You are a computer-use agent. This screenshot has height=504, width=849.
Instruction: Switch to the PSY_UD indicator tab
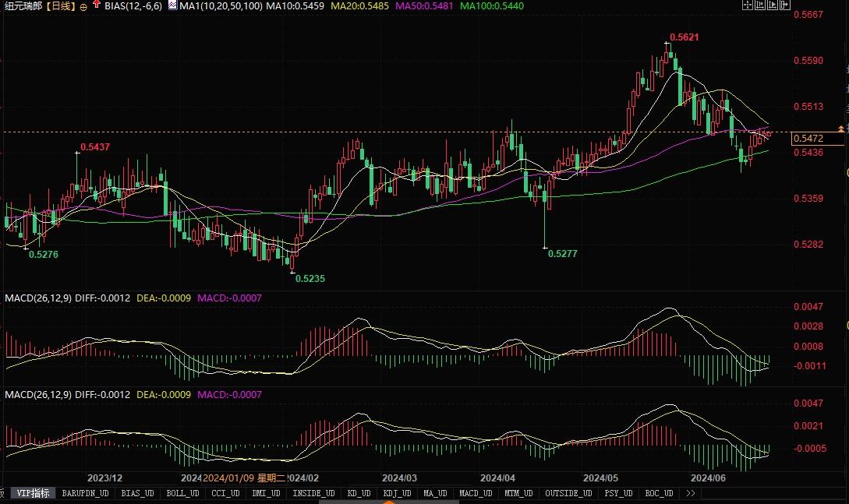(618, 493)
